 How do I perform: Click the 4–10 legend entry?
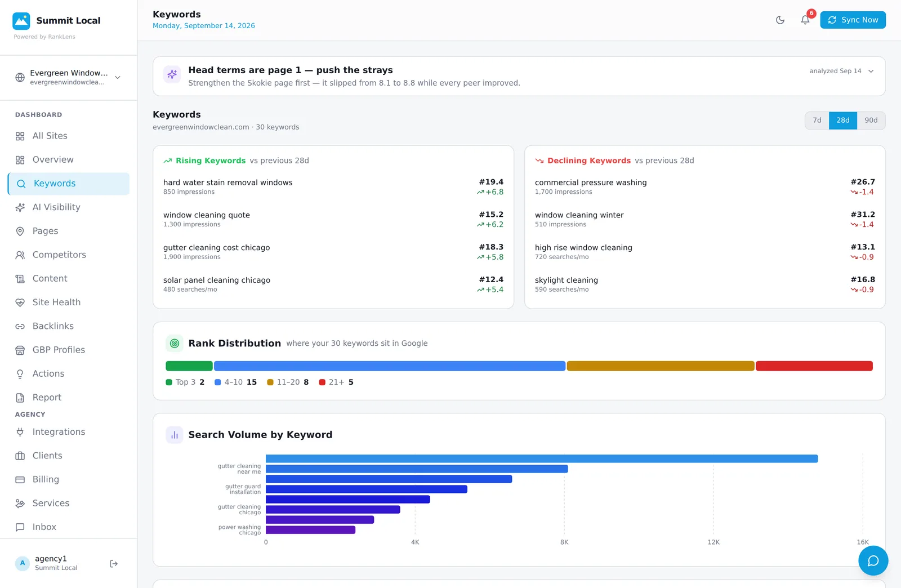[235, 382]
